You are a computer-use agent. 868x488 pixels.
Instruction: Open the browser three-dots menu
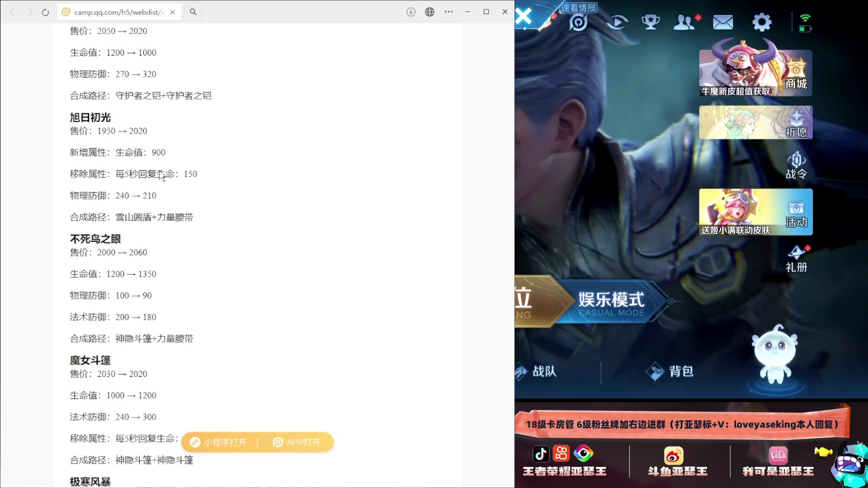click(448, 12)
